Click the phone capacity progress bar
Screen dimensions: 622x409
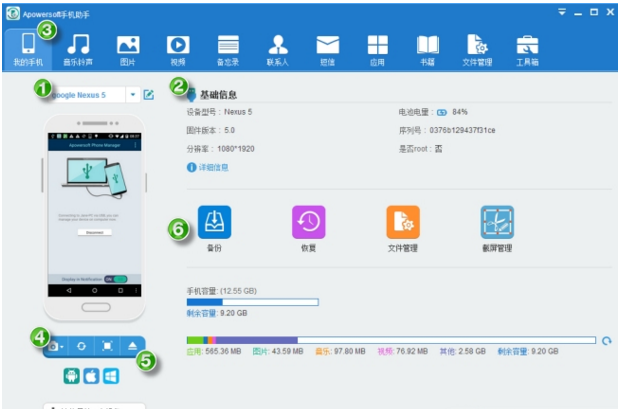(253, 302)
